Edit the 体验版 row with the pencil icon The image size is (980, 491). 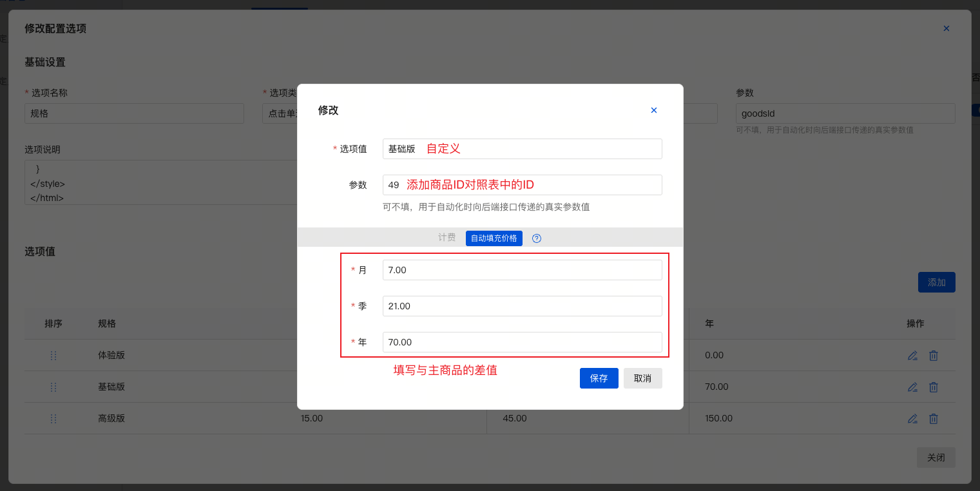coord(912,356)
